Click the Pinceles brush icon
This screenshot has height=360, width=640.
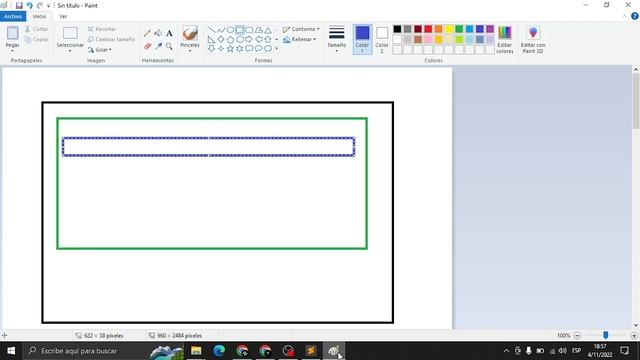click(190, 33)
